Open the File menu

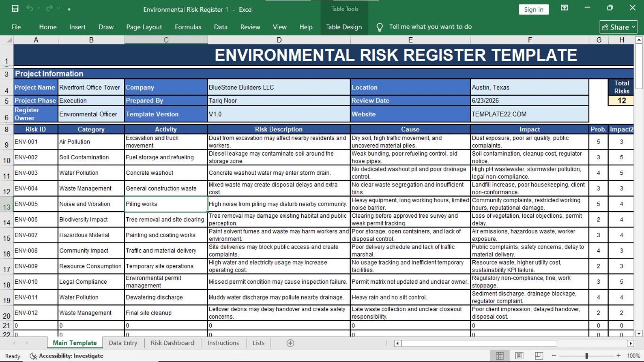(x=16, y=27)
